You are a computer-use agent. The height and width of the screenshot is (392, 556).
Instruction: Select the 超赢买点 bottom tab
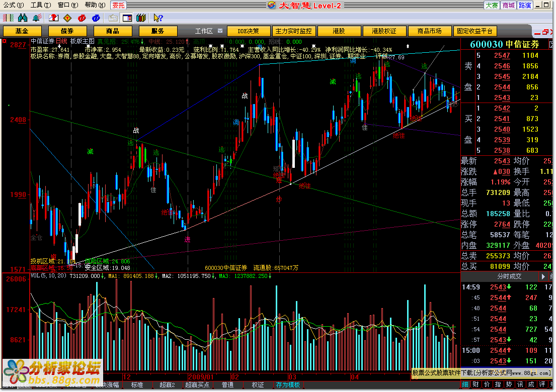198,384
